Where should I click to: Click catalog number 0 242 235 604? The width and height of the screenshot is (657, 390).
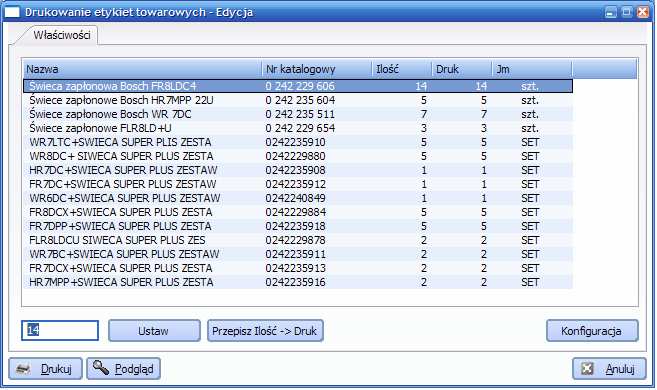click(x=300, y=101)
